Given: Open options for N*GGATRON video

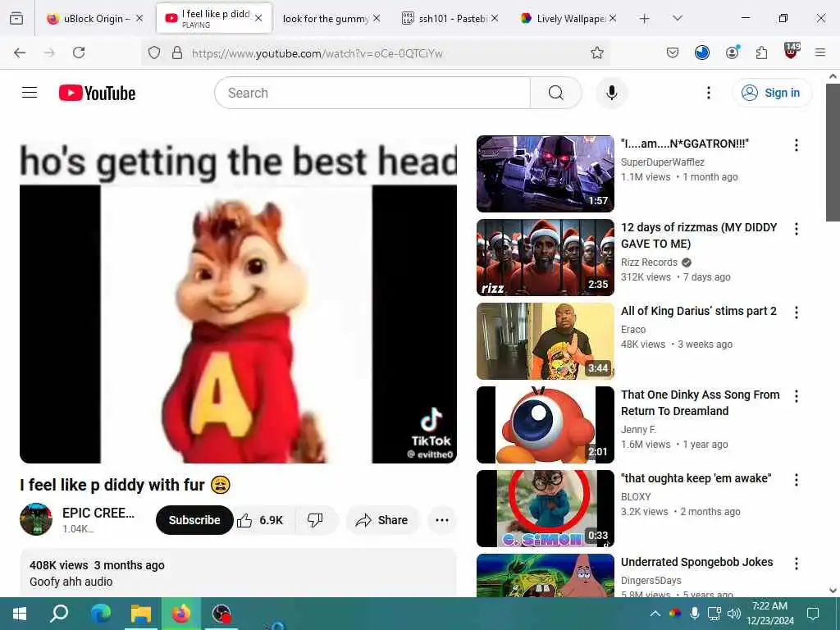Looking at the screenshot, I should [796, 145].
